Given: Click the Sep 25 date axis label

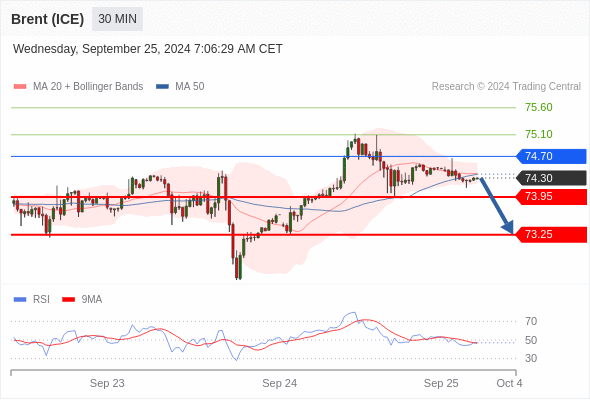Looking at the screenshot, I should coord(441,383).
